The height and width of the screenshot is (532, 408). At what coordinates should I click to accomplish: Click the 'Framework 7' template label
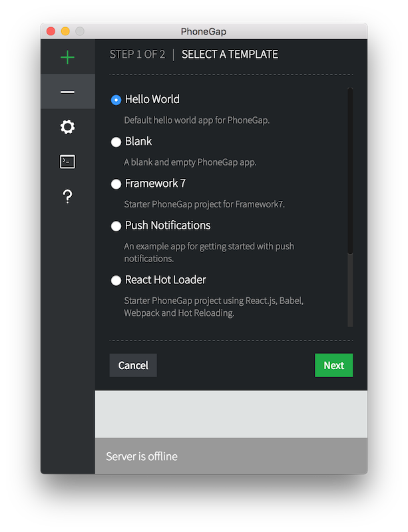155,184
